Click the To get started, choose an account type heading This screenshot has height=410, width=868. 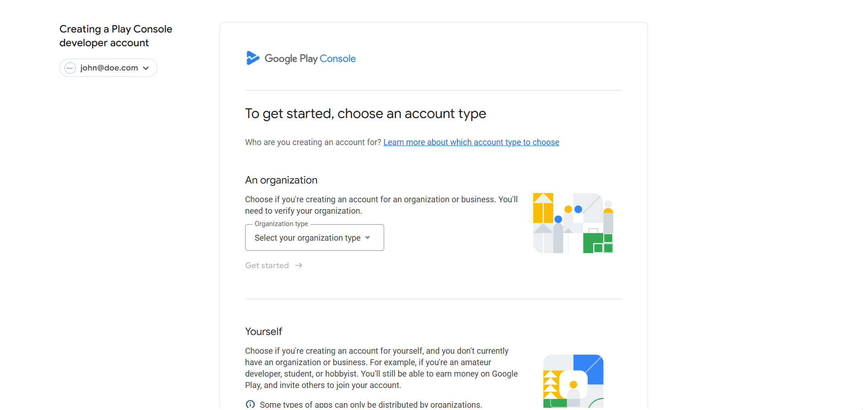(x=365, y=113)
